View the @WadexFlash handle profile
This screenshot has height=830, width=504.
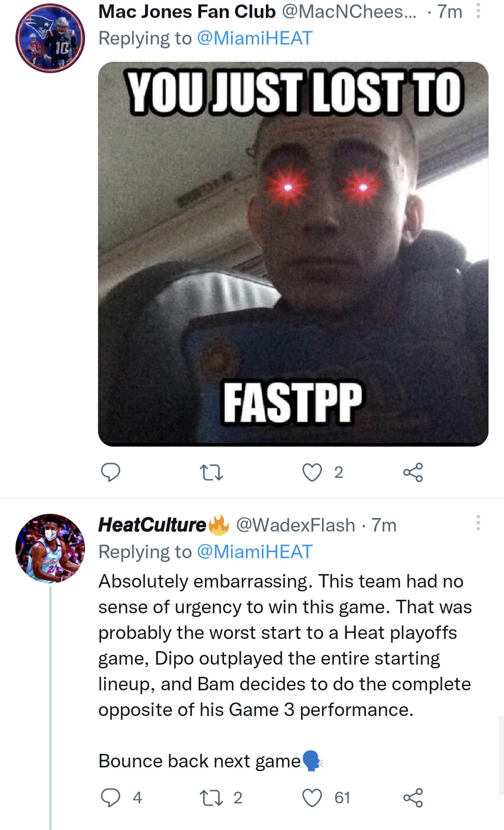[295, 525]
